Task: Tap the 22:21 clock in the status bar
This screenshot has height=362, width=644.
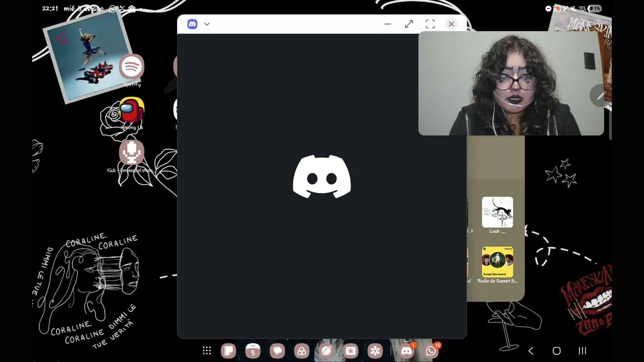Action: [50, 9]
